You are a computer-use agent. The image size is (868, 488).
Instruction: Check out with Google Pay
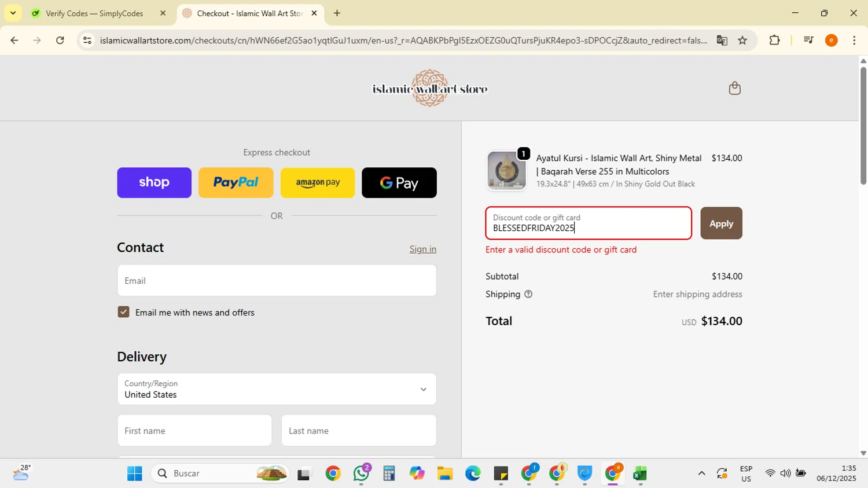click(x=399, y=183)
